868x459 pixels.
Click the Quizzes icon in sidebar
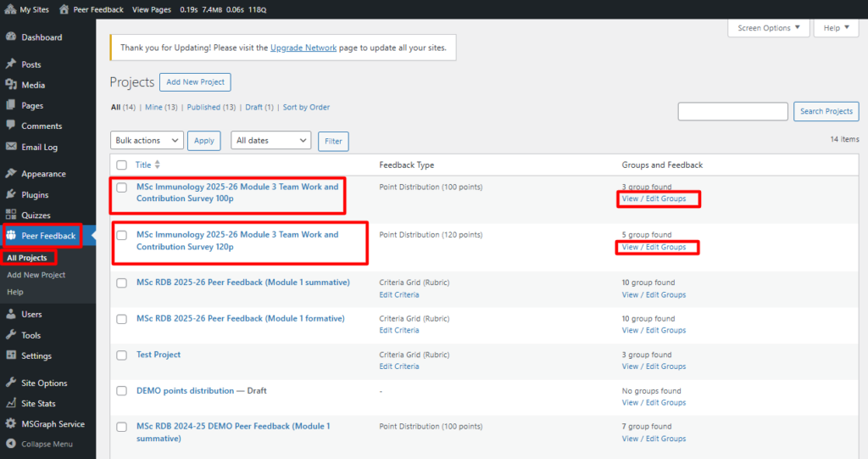click(11, 216)
